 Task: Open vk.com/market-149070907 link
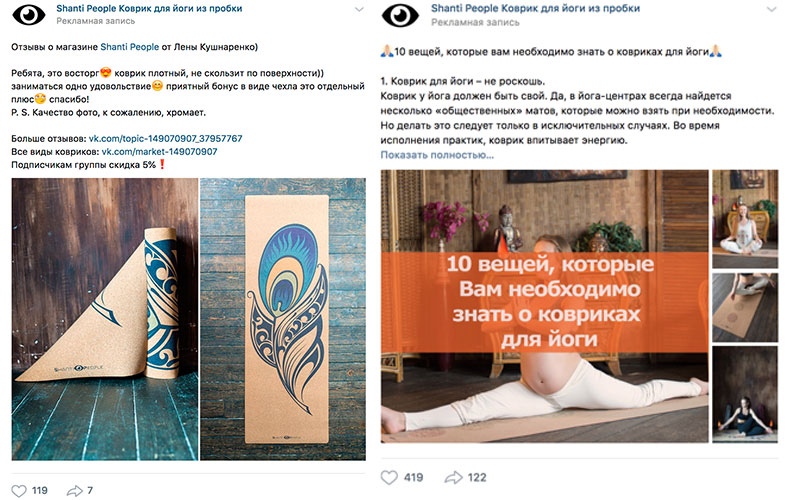tap(159, 152)
